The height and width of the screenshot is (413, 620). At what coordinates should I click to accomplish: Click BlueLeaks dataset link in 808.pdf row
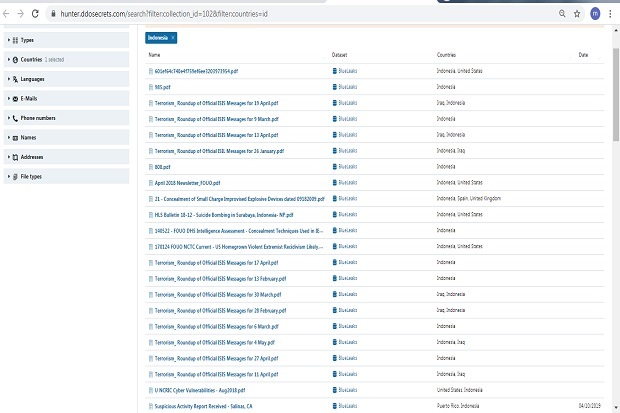345,167
